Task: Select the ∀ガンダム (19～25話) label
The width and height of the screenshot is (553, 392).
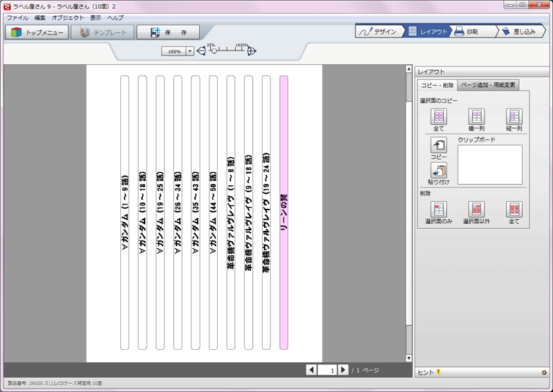Action: [x=160, y=212]
